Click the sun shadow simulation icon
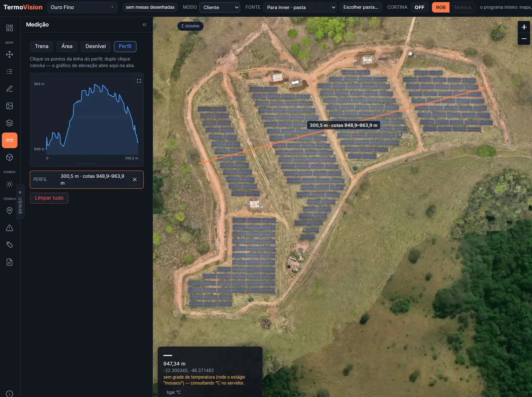532x397 pixels. (x=9, y=184)
